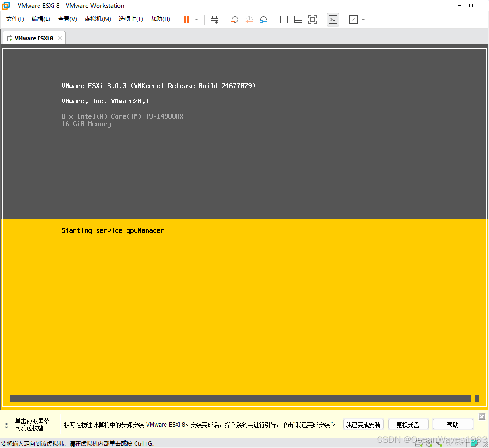Viewport: 489px width, 448px height.
Task: Click the orange Pause VM button
Action: (186, 20)
